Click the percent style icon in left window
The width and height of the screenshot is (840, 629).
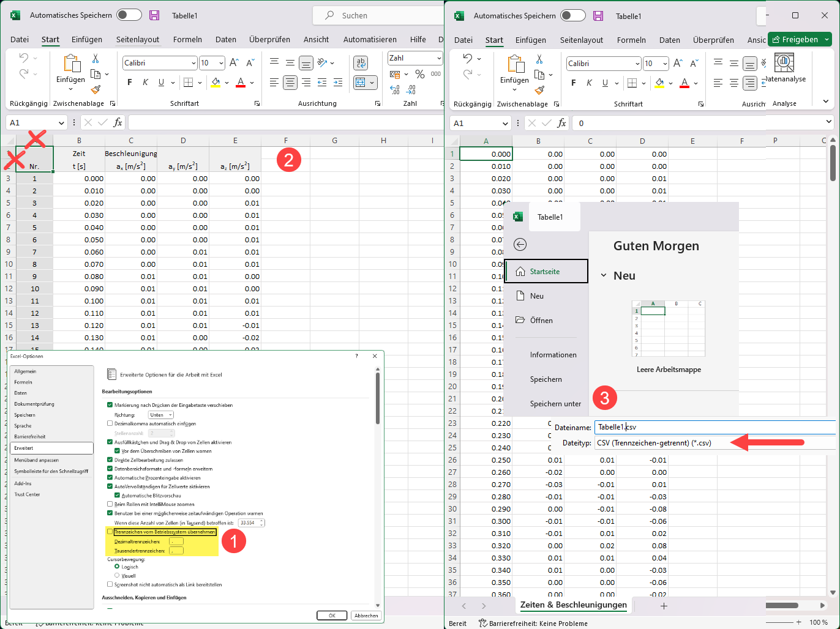420,74
